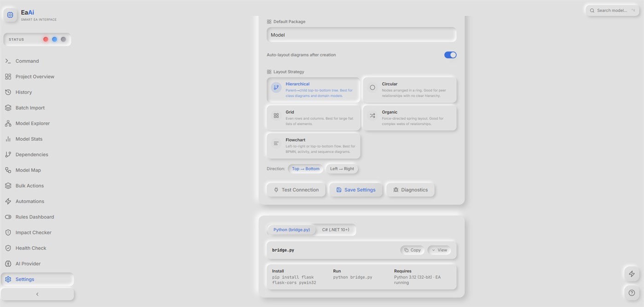
Task: Select the Hierarchical layout strategy card
Action: [x=313, y=90]
